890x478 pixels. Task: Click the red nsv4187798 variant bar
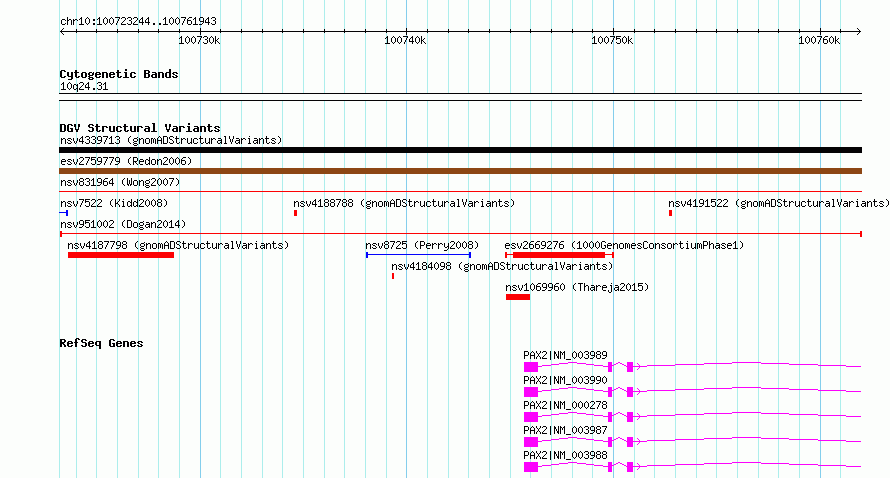121,255
